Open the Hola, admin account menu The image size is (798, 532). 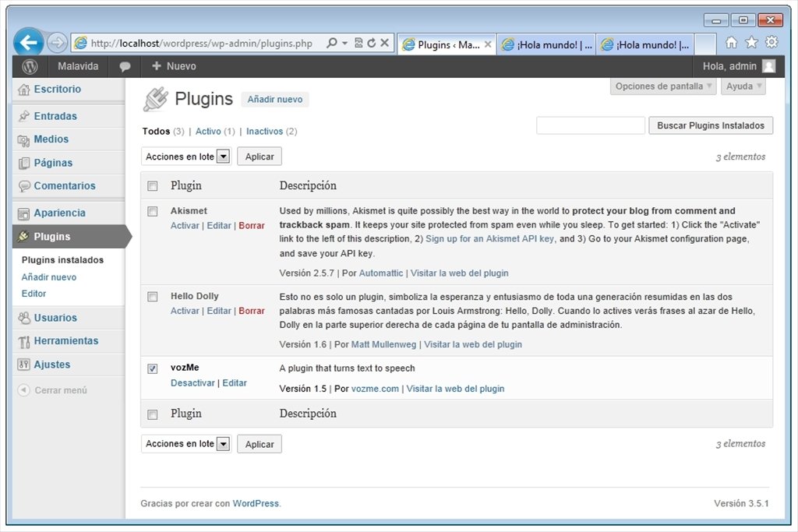[x=739, y=66]
